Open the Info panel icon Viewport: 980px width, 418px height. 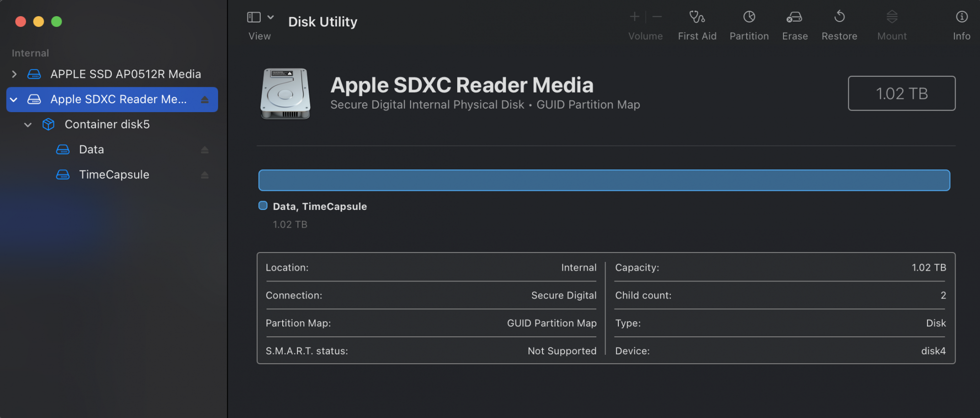pyautogui.click(x=962, y=17)
